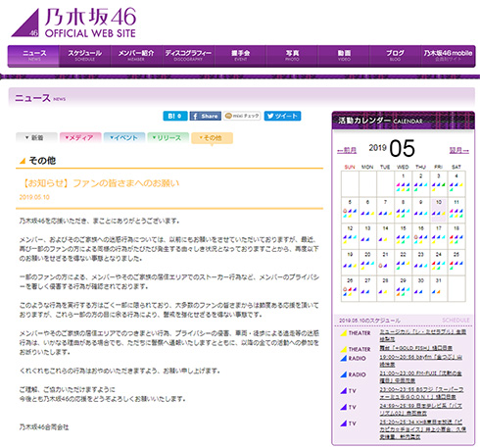
Task: Open the 写真 PHOTO navigation tab
Action: 292,56
